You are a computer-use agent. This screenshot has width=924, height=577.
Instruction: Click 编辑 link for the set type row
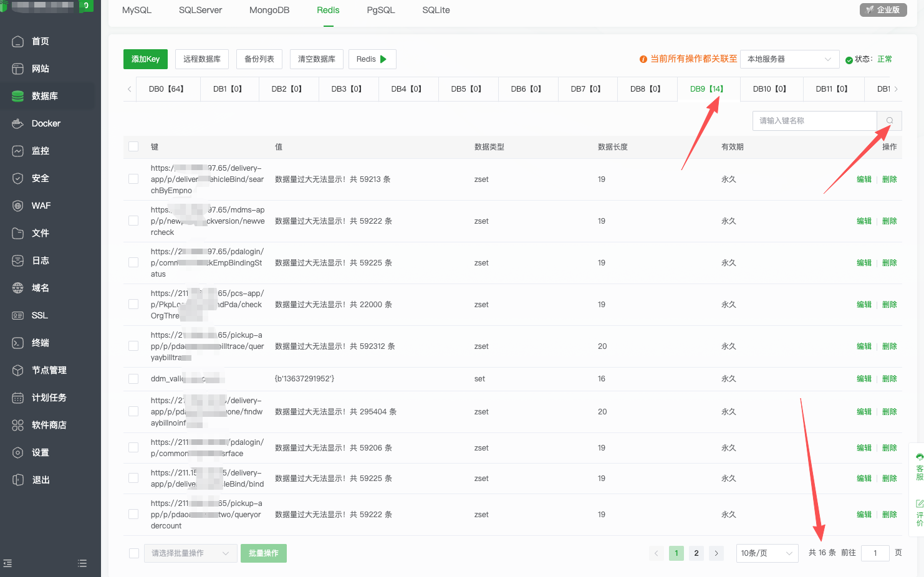click(864, 379)
